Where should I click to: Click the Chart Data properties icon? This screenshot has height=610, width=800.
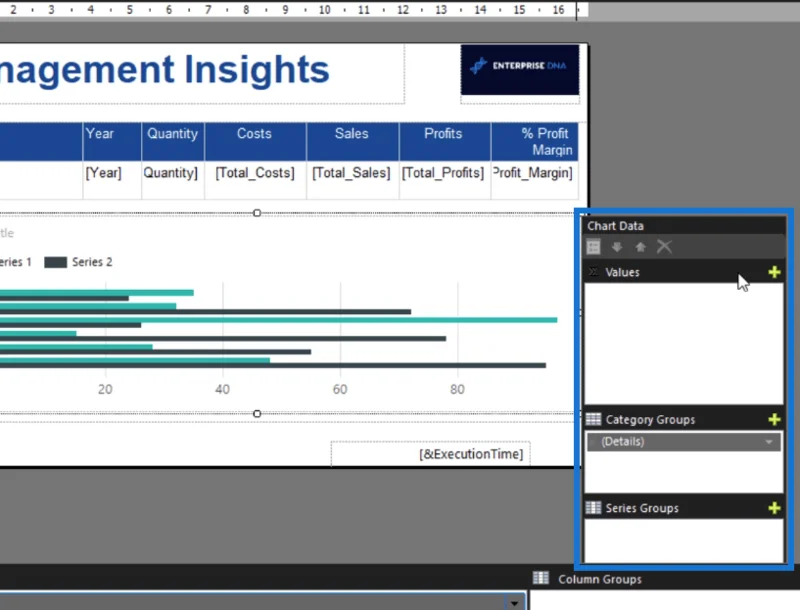[x=593, y=247]
